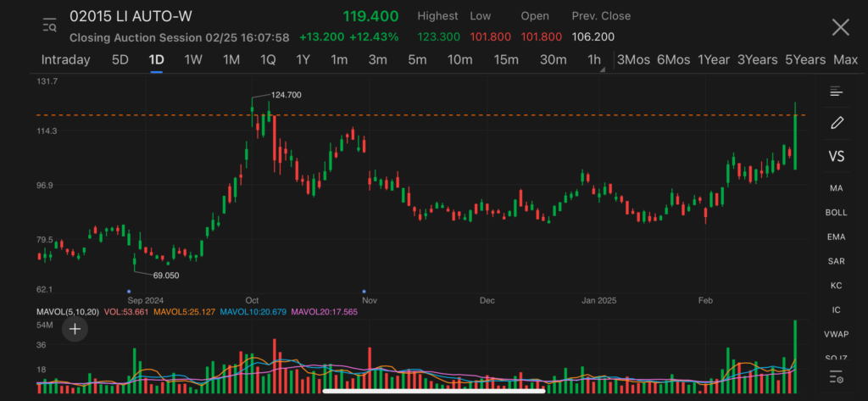Select the 15m interval tab
868x401 pixels.
click(506, 60)
